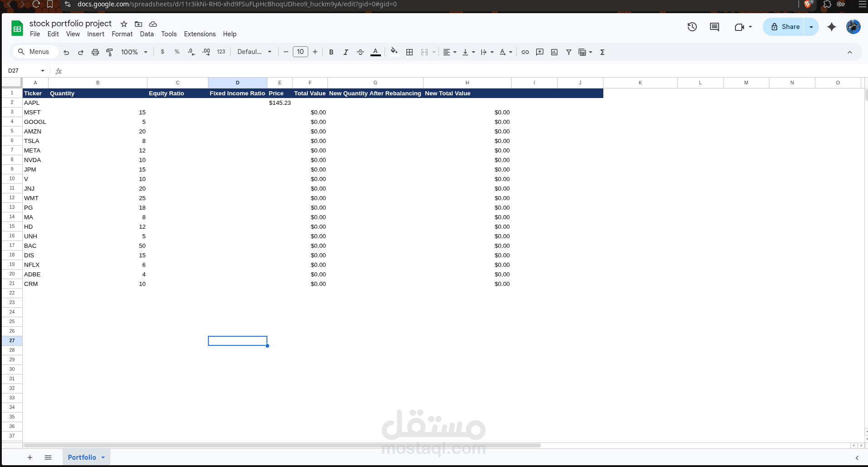
Task: Open vertical align dropdown
Action: 469,52
